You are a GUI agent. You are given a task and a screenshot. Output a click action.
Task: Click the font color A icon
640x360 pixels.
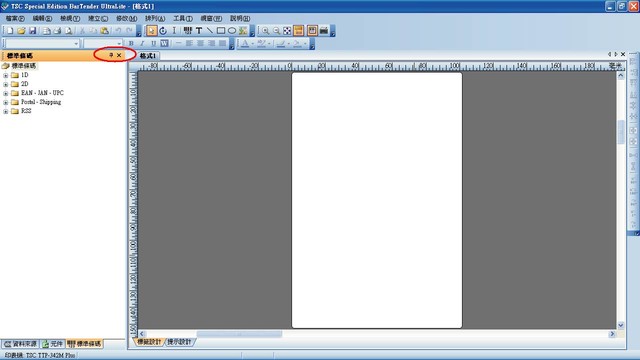245,43
